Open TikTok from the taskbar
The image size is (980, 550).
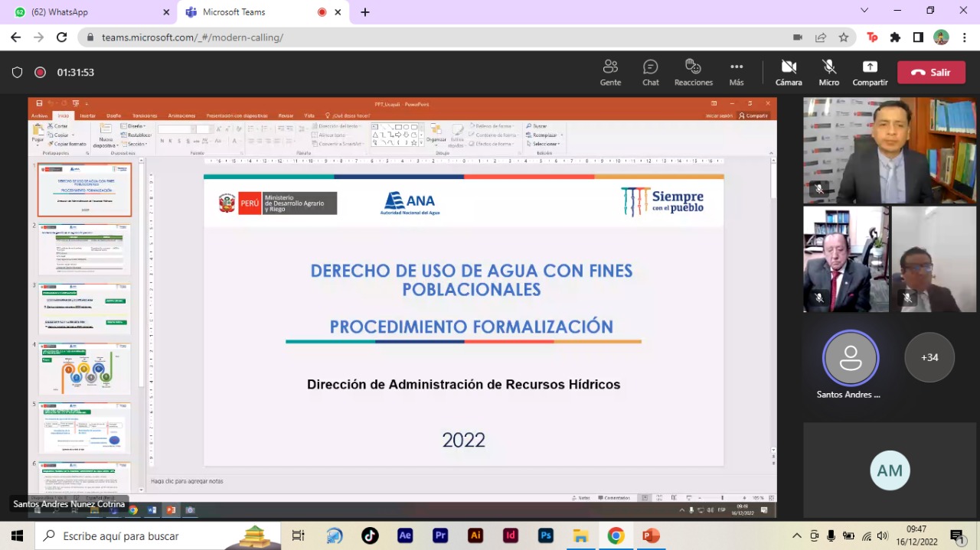tap(370, 535)
